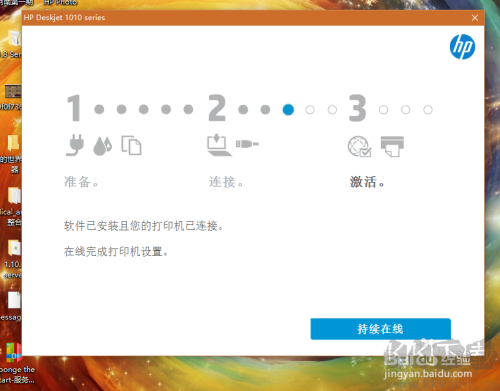The width and height of the screenshot is (500, 391).
Task: Click the 准备。 step label
Action: [x=81, y=182]
